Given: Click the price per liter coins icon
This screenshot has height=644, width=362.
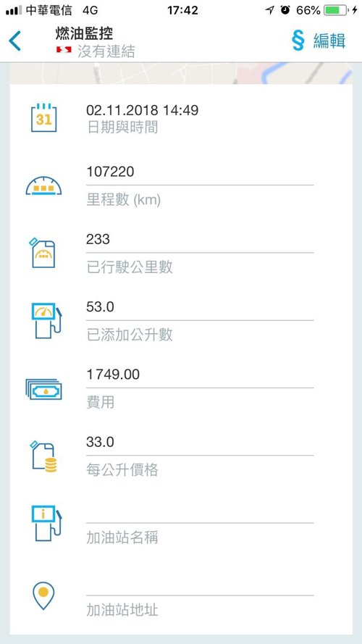Looking at the screenshot, I should click(43, 456).
